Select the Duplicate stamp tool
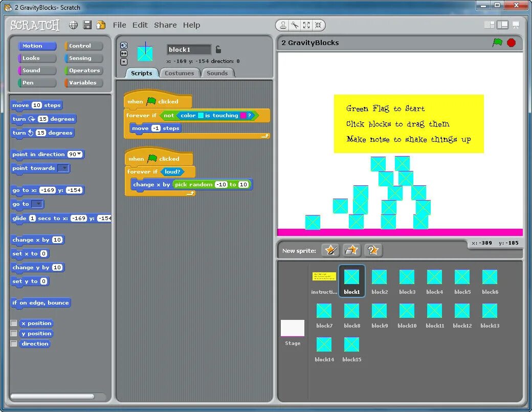 click(x=282, y=25)
